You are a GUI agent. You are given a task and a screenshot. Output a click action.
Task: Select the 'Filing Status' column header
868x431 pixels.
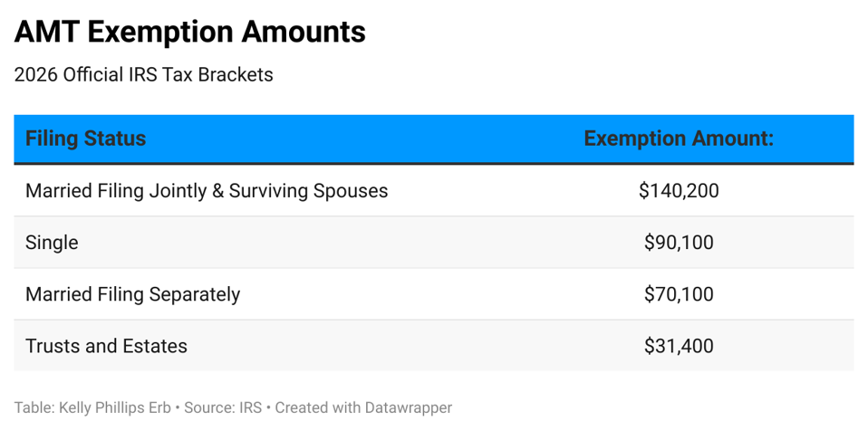point(85,139)
